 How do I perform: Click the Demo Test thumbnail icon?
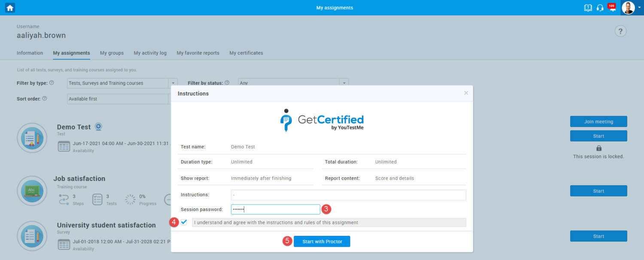pos(32,138)
